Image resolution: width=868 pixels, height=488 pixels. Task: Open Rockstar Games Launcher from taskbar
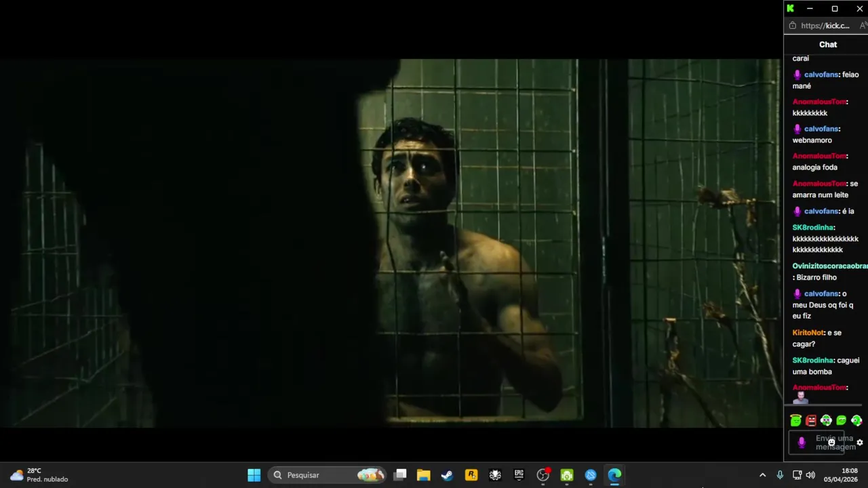(471, 475)
